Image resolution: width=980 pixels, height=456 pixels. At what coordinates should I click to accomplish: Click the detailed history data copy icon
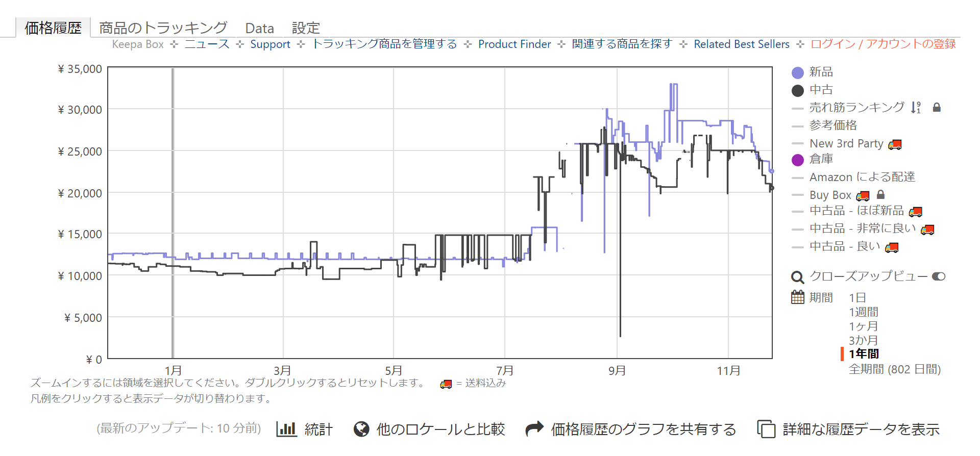(766, 429)
